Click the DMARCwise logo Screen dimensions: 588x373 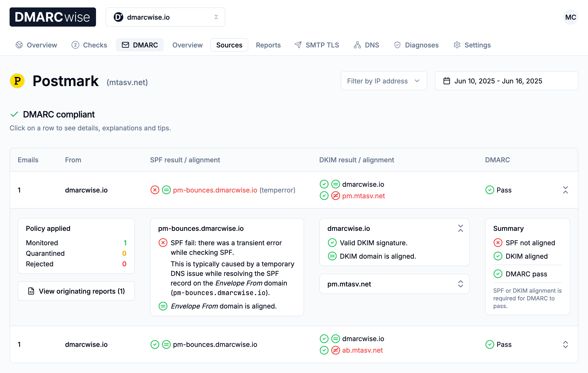pyautogui.click(x=53, y=17)
